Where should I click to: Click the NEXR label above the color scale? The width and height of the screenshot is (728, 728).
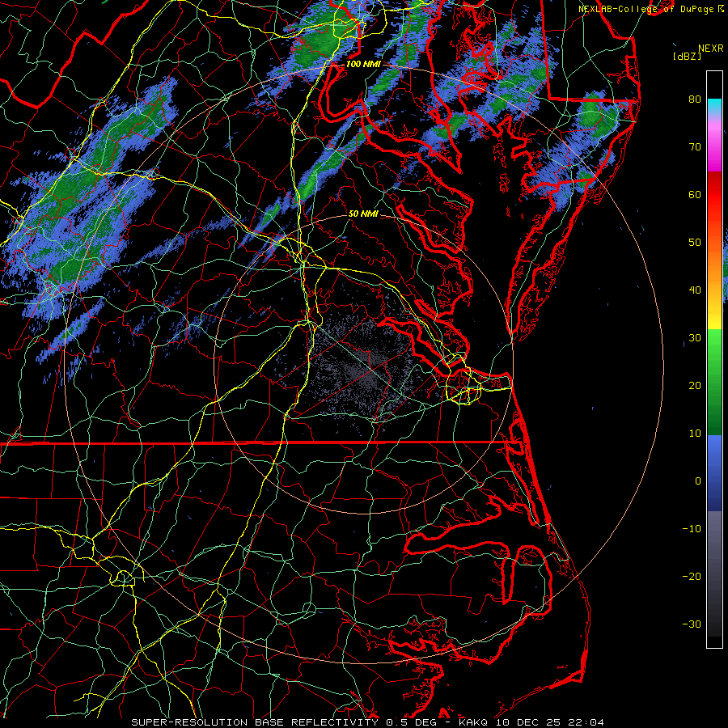[x=710, y=49]
